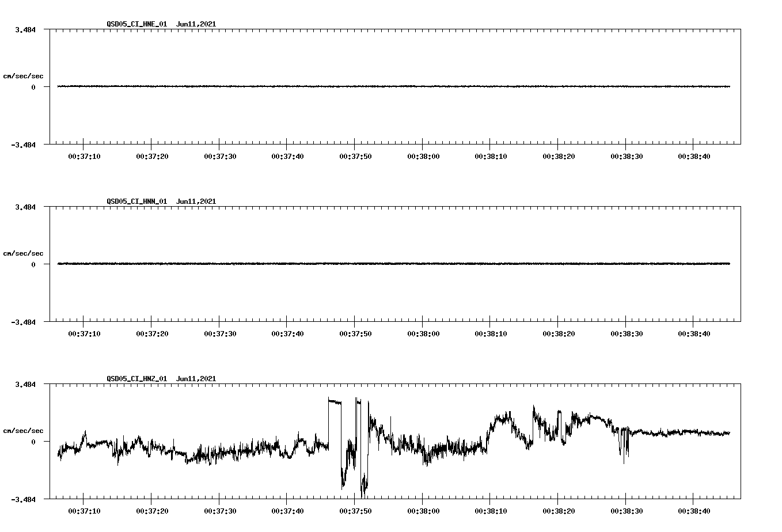Image resolution: width=782 pixels, height=532 pixels.
Task: Click the large HNZ spike near 00:37:50
Action: click(348, 446)
